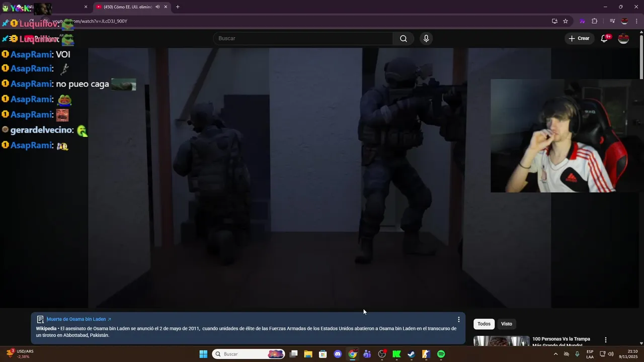This screenshot has width=644, height=362.
Task: Open Discord from taskbar
Action: pos(338,354)
